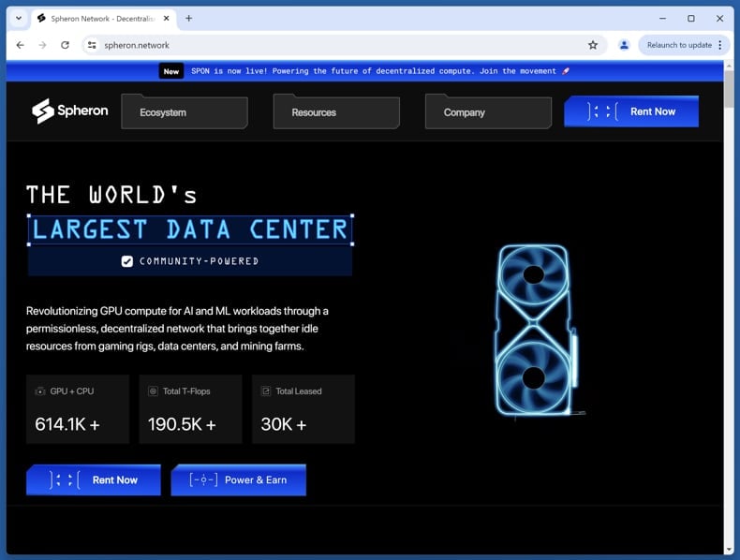
Task: Expand the Resources menu
Action: [336, 111]
